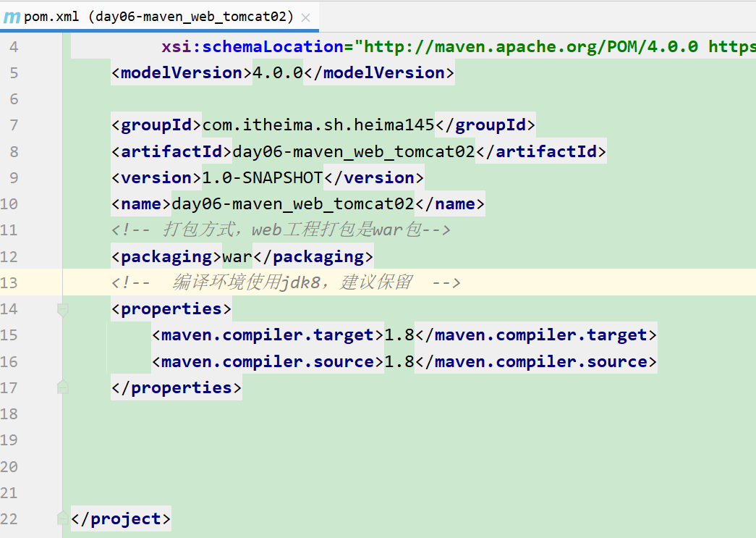The height and width of the screenshot is (538, 756).
Task: Click the war packaging comment on line 11
Action: coord(281,230)
